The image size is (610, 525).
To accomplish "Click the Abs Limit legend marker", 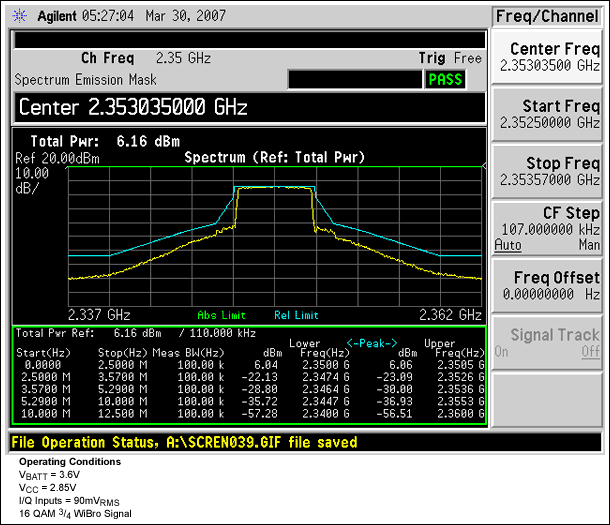I will [x=218, y=312].
